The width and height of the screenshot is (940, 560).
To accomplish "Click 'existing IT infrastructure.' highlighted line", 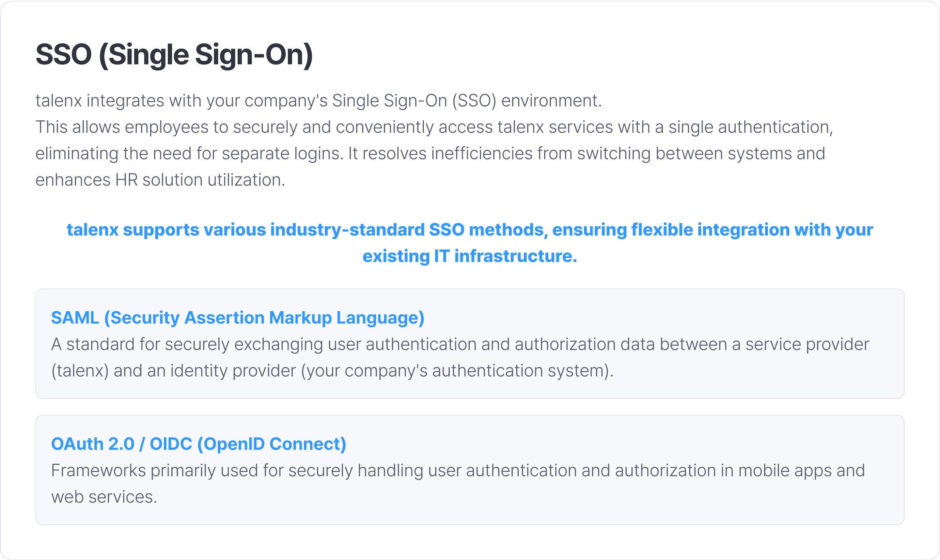I will 470,256.
